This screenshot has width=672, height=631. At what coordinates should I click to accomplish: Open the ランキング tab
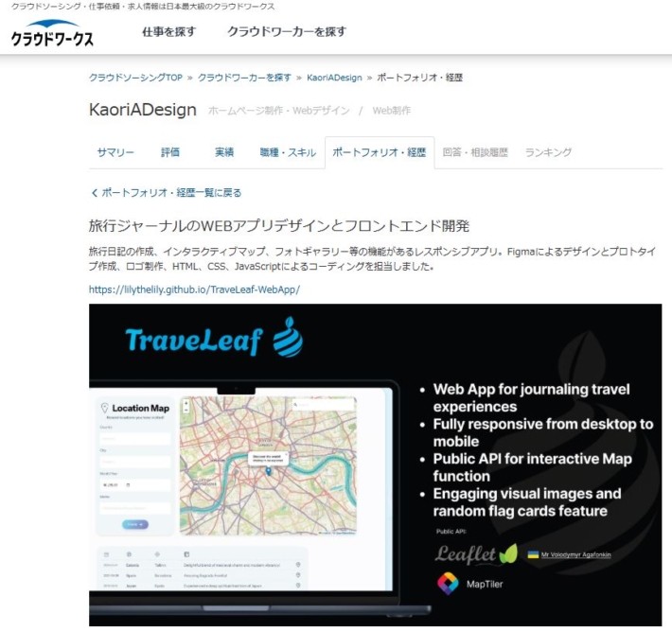coord(548,152)
